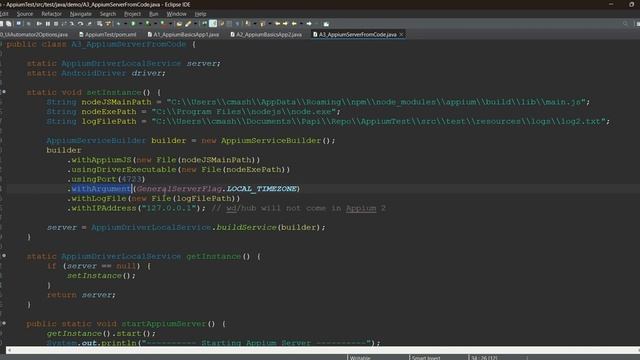Click the scrollbar left arrow
Image resolution: width=640 pixels, height=360 pixels.
pos(9,350)
